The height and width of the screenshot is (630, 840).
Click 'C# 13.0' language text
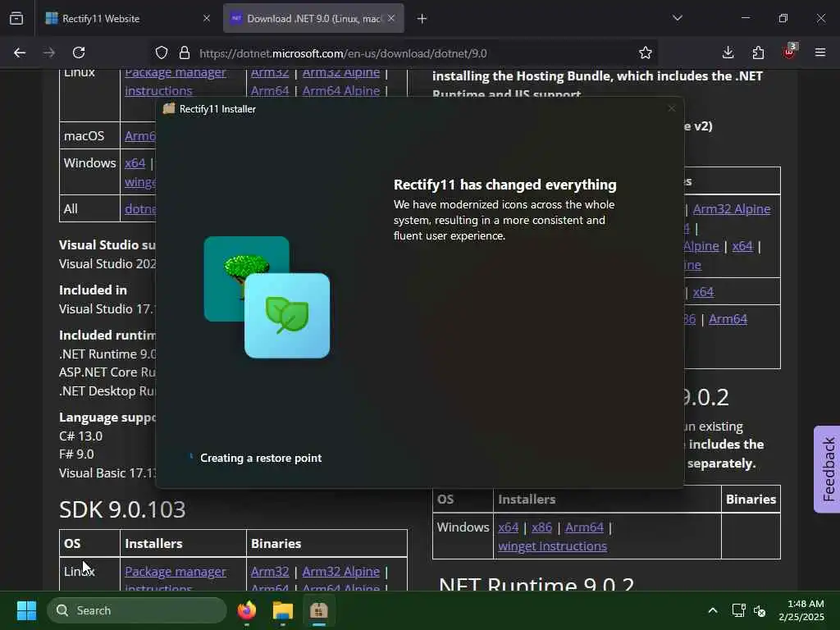[81, 436]
